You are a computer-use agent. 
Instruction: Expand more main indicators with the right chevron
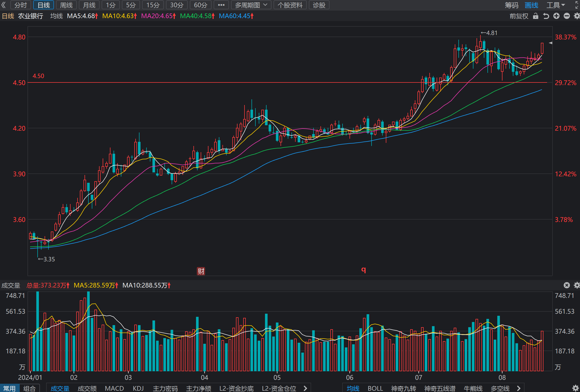coord(519,388)
